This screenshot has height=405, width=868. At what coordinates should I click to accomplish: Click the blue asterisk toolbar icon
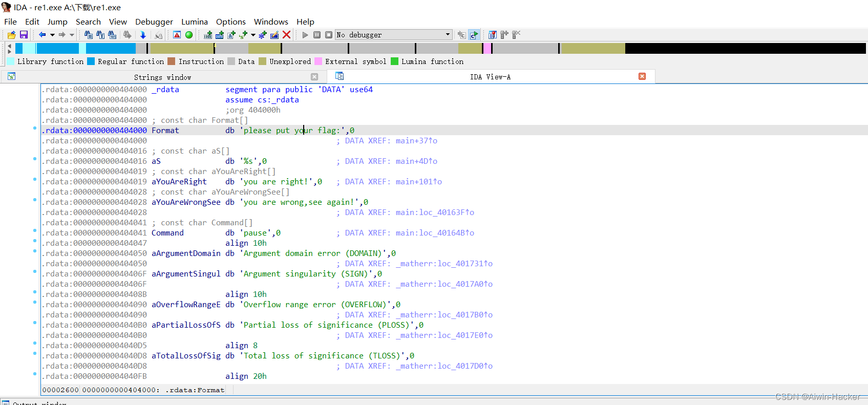coord(263,35)
